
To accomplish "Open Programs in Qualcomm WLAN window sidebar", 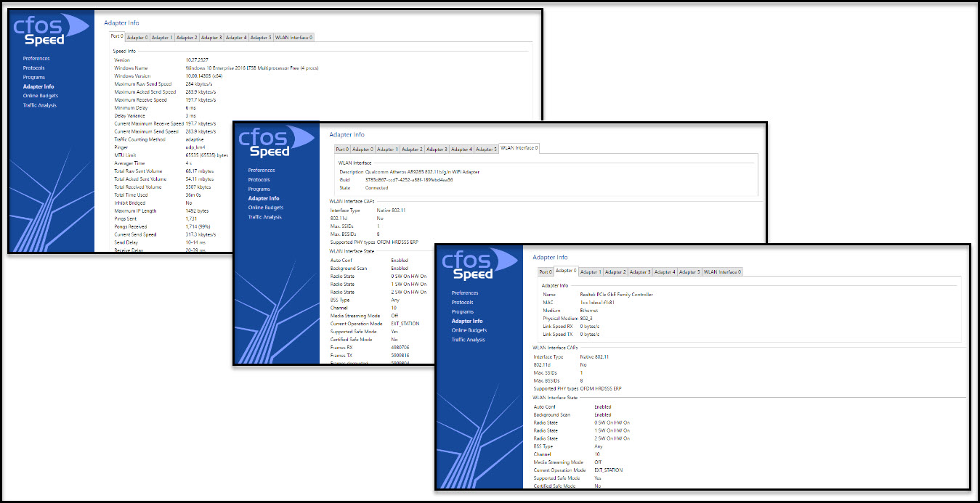I will (x=259, y=189).
